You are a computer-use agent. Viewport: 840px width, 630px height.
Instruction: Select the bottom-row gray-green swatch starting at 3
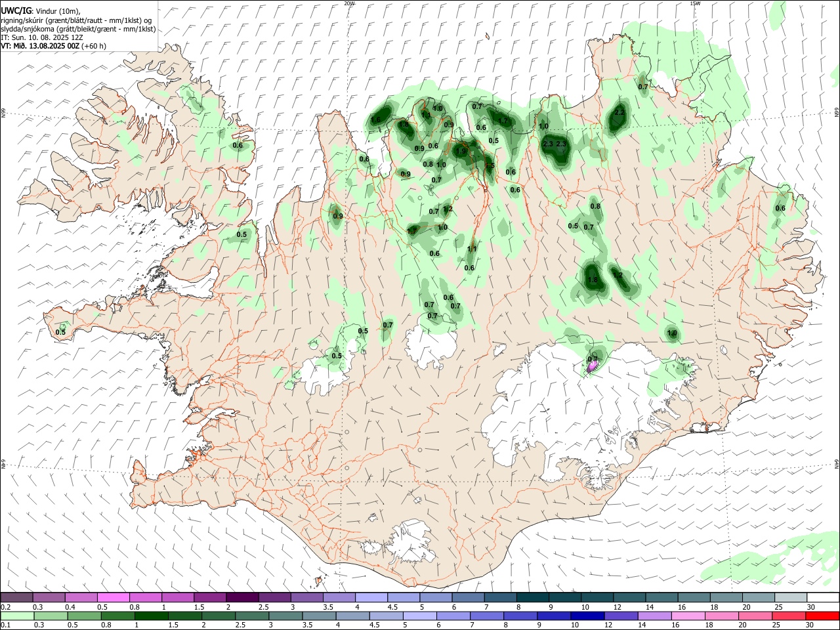pyautogui.click(x=285, y=616)
